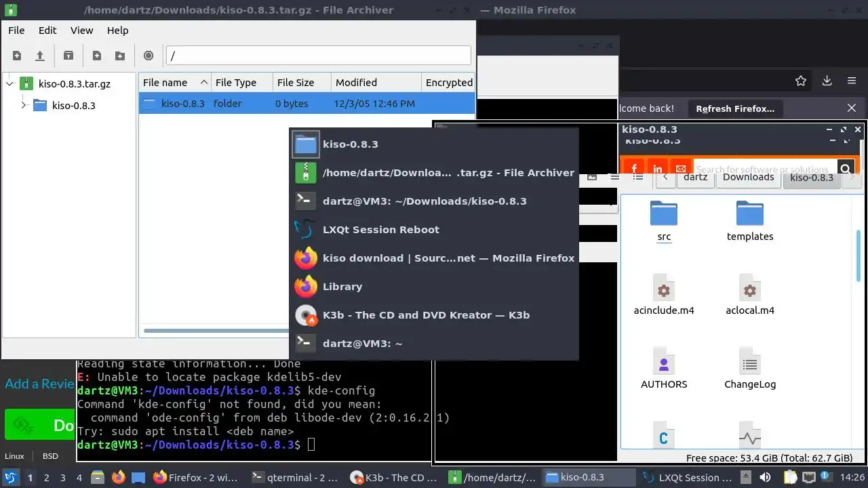Screen dimensions: 868x488
Task: Launch Firefox from the quick launch panel
Action: click(x=119, y=477)
